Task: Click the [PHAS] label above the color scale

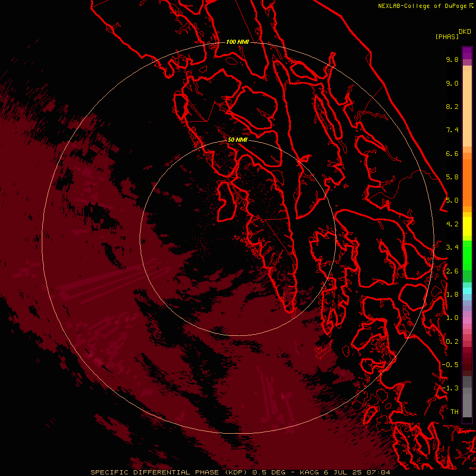Action: (x=447, y=36)
